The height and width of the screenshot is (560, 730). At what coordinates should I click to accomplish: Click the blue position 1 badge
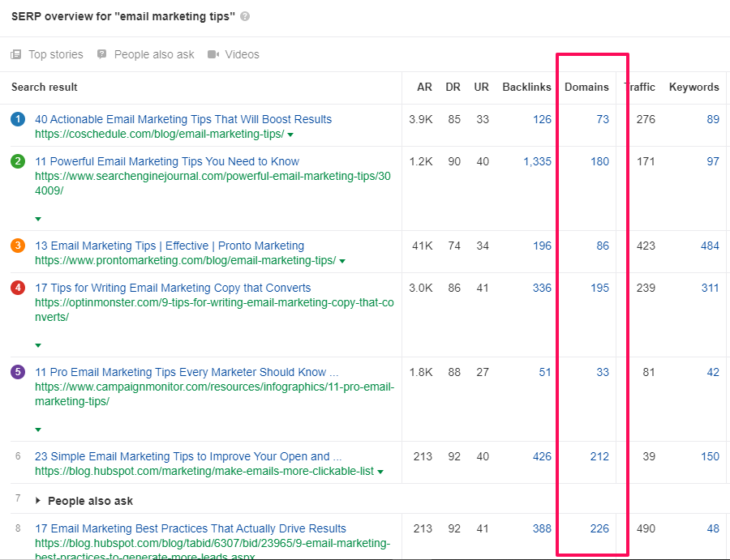(x=18, y=119)
